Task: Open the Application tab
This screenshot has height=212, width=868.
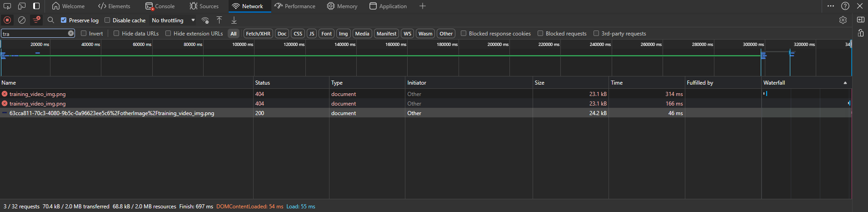Action: tap(388, 6)
